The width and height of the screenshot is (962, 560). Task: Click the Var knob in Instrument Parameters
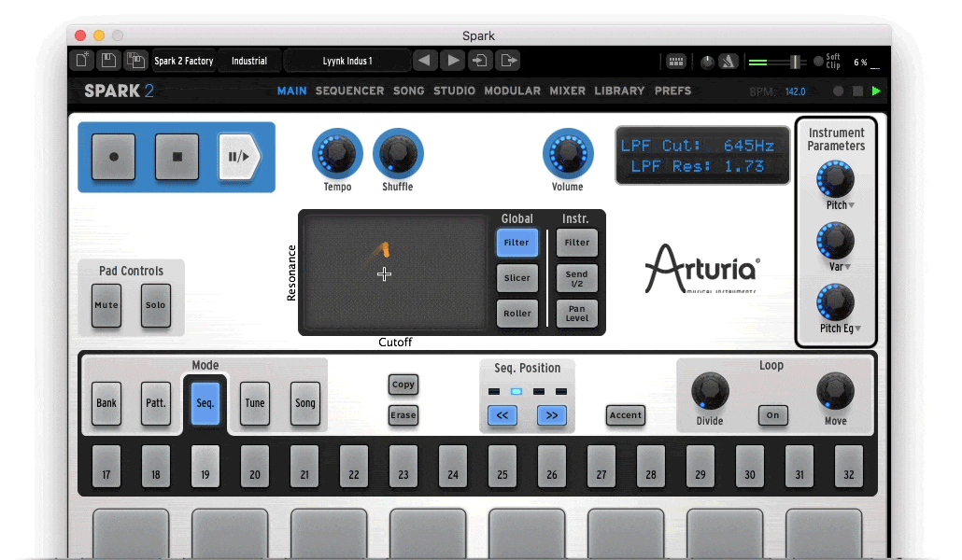[835, 241]
